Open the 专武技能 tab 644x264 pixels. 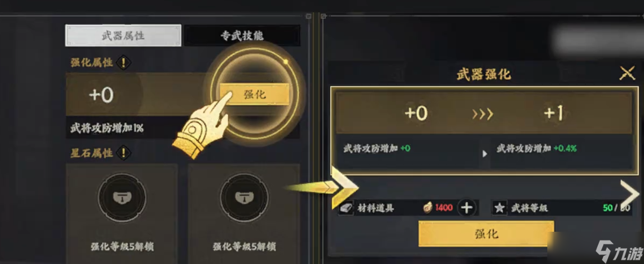click(x=242, y=36)
